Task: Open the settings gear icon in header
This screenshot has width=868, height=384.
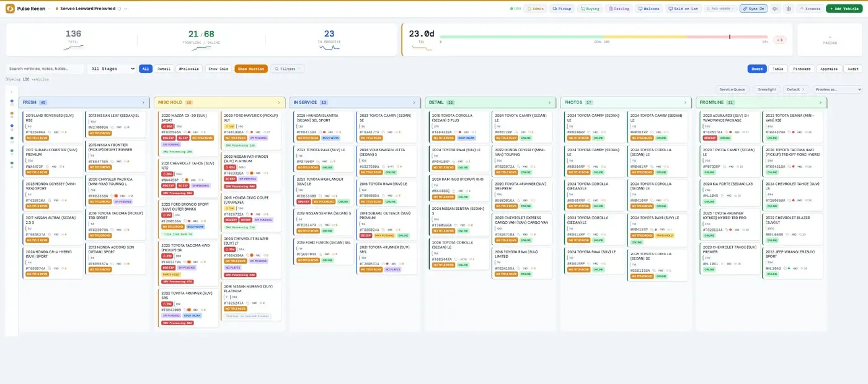Action: pyautogui.click(x=789, y=9)
